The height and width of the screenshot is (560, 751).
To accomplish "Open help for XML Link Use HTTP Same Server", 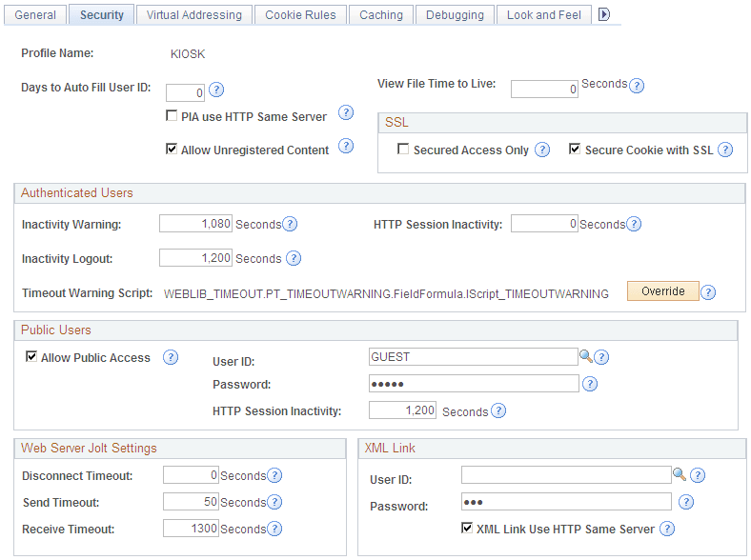I will click(667, 529).
